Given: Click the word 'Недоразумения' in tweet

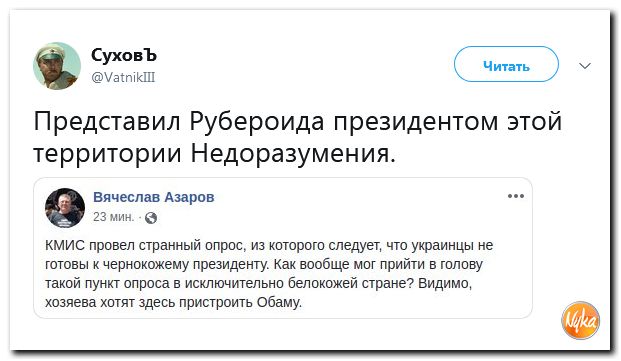Looking at the screenshot, I should coord(293,154).
